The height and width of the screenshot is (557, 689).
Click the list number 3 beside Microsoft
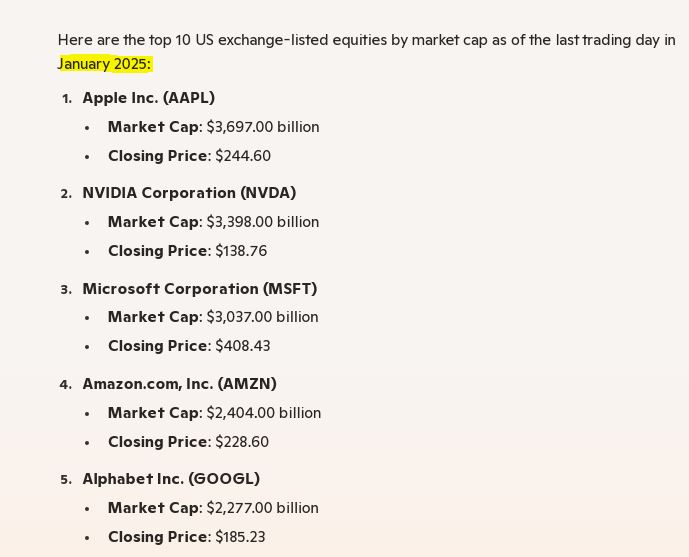(65, 290)
